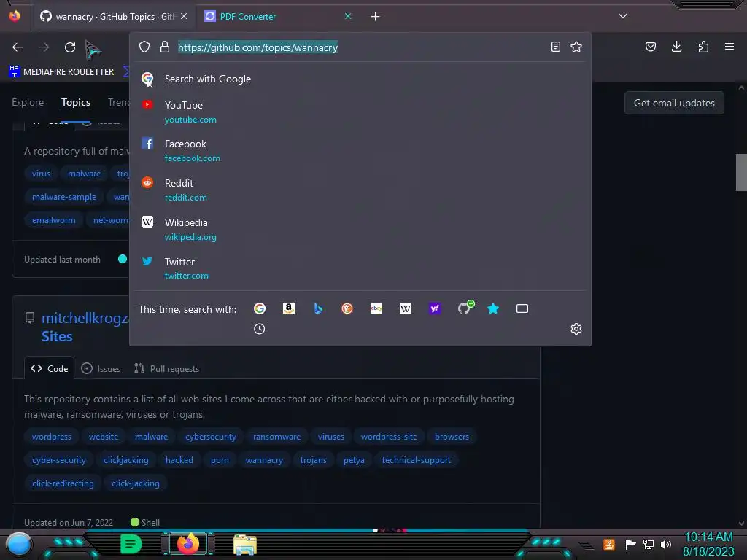The height and width of the screenshot is (560, 747).
Task: Open the Start orb on the taskbar
Action: (x=19, y=545)
